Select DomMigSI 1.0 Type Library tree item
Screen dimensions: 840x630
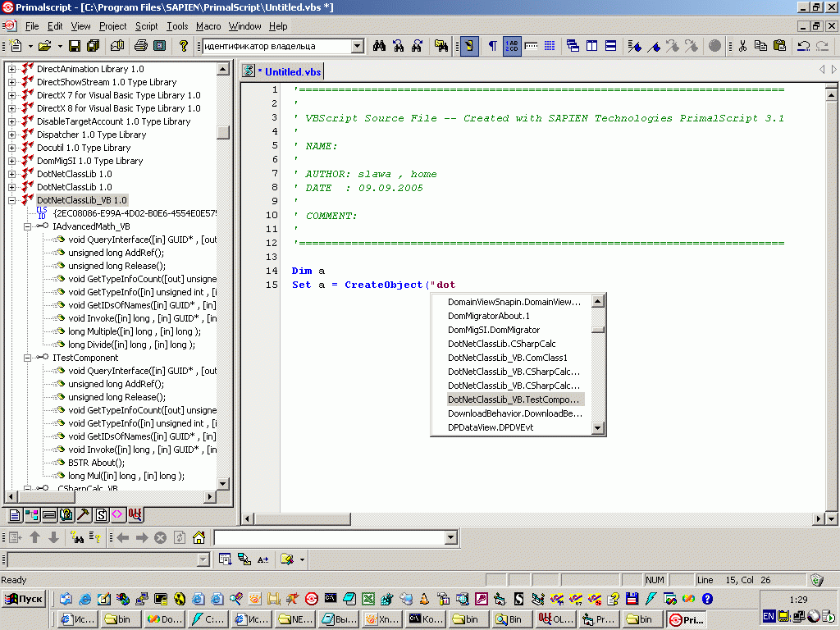89,162
